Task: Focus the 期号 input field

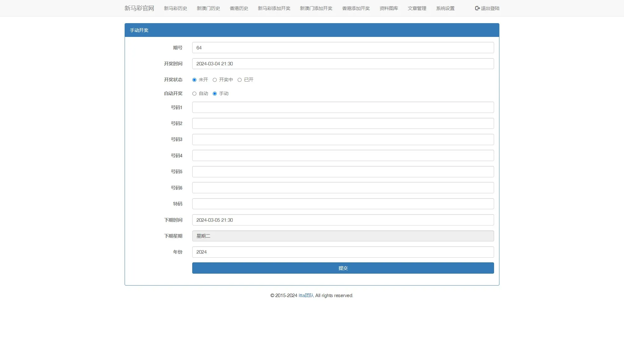Action: click(x=343, y=48)
